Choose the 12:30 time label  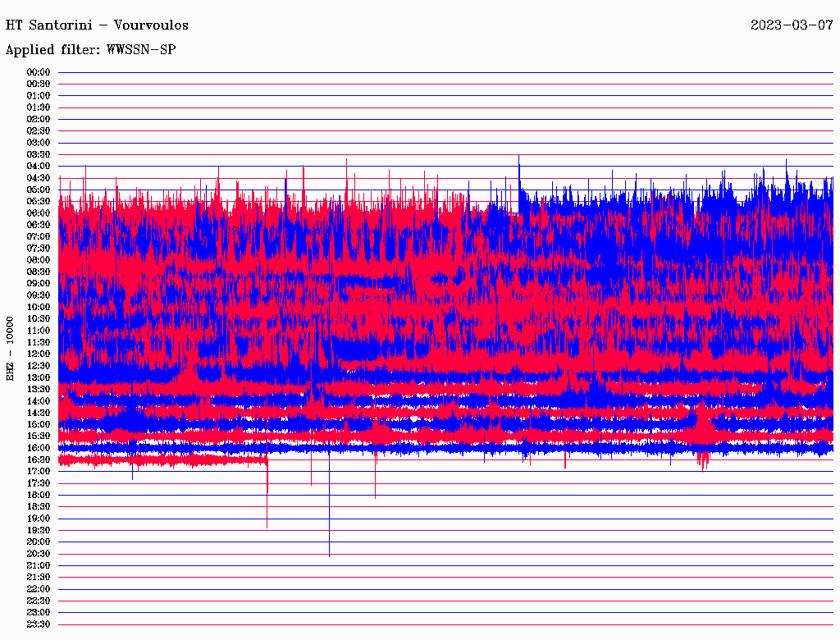[39, 366]
